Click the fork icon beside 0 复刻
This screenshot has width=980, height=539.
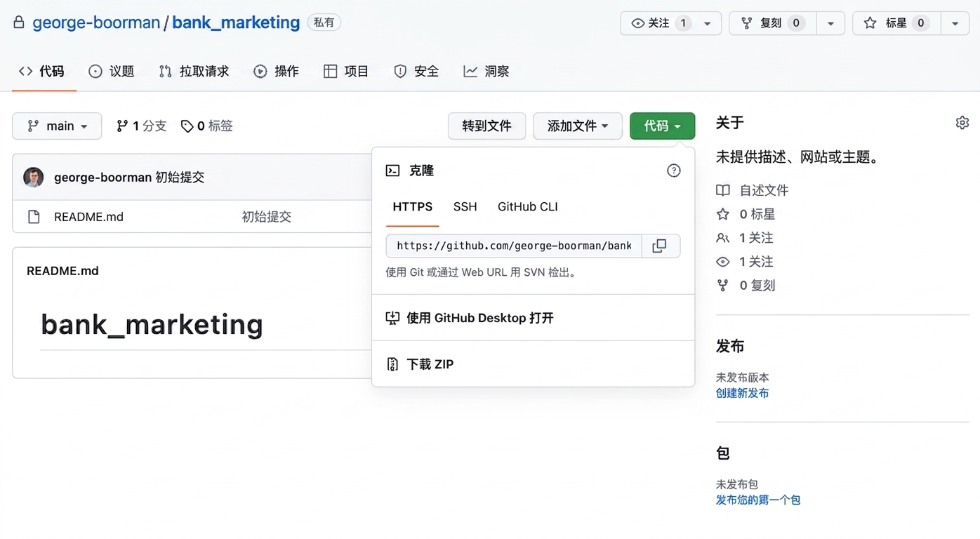coord(722,286)
